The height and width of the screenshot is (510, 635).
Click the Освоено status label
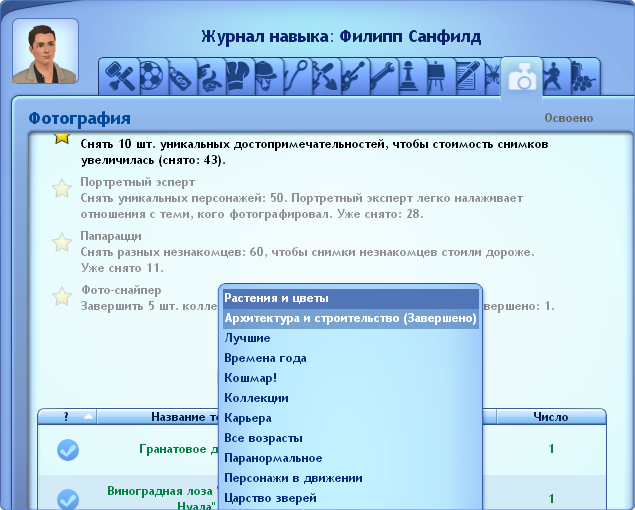click(569, 118)
